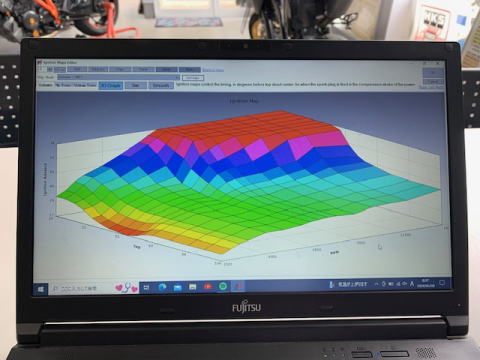Activate the 3D Graph view button

click(111, 85)
